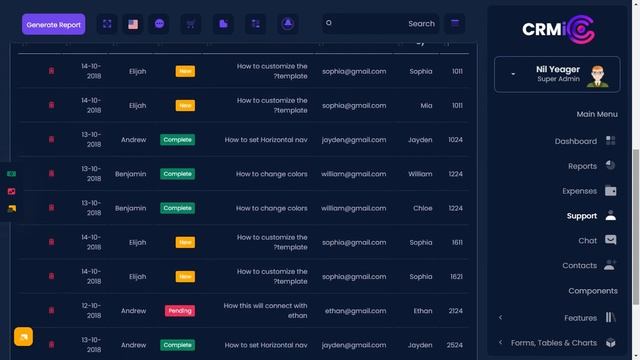
Task: Delete ticket 1611 row
Action: (x=51, y=242)
